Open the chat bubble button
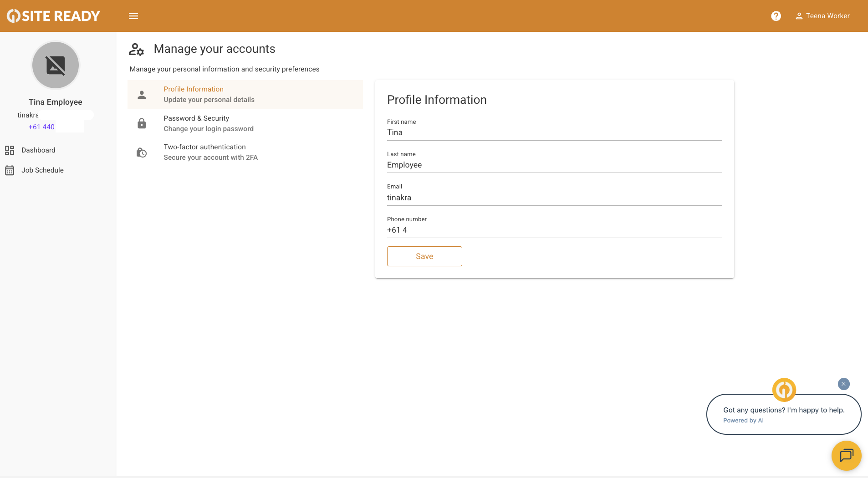Viewport: 868px width, 478px height. pyautogui.click(x=846, y=455)
